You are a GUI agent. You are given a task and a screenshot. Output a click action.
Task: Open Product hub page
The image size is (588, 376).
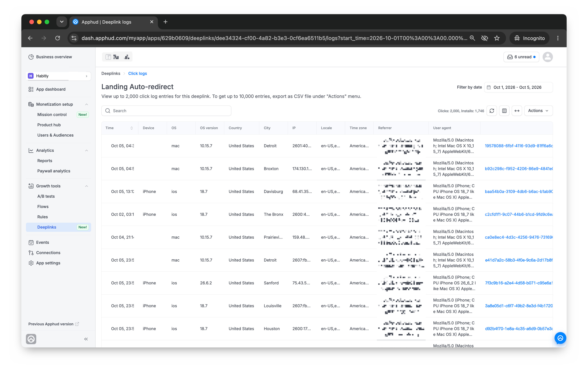point(49,125)
